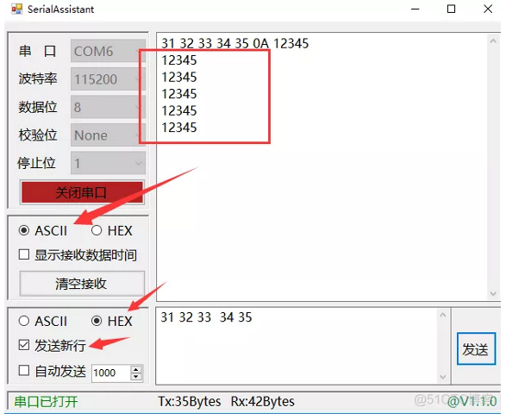Screen dimensions: 506x420
Task: Click send box scrollbar up arrow
Action: point(443,315)
